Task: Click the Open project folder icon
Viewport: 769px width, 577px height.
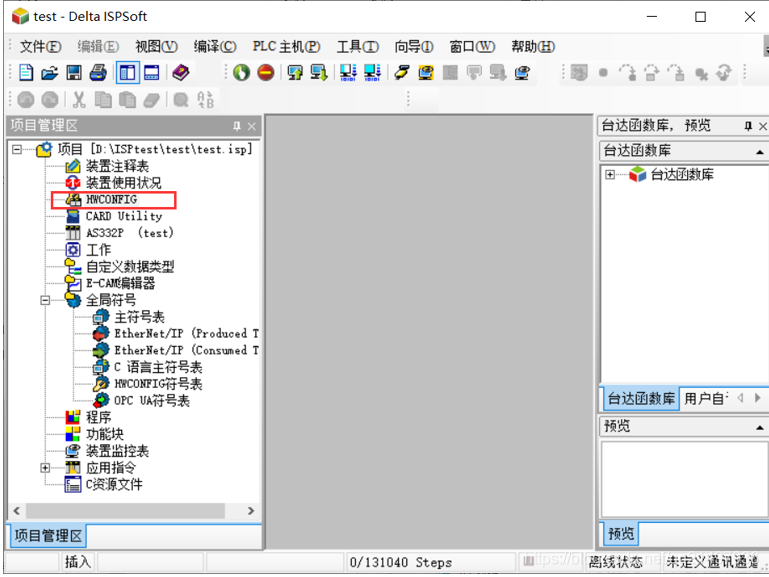Action: click(x=50, y=73)
